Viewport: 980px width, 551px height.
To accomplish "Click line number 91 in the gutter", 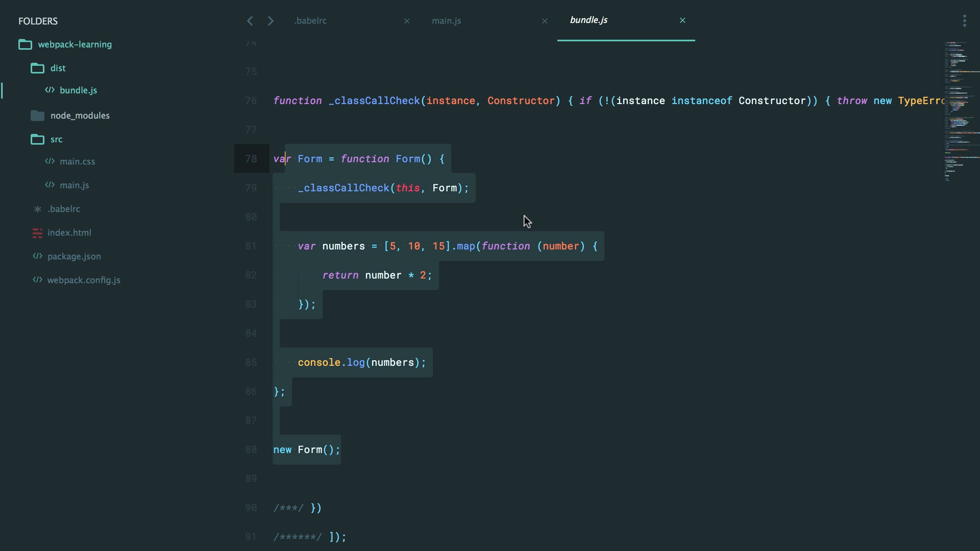I will [x=251, y=537].
